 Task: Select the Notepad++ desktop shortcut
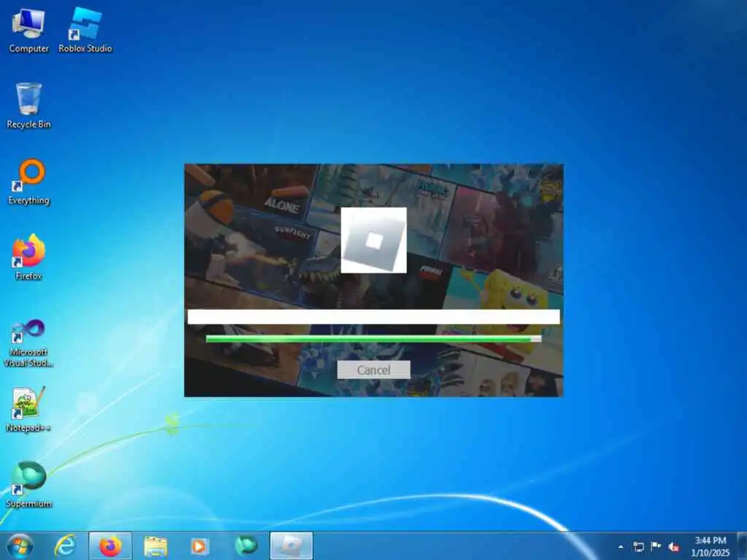click(28, 410)
